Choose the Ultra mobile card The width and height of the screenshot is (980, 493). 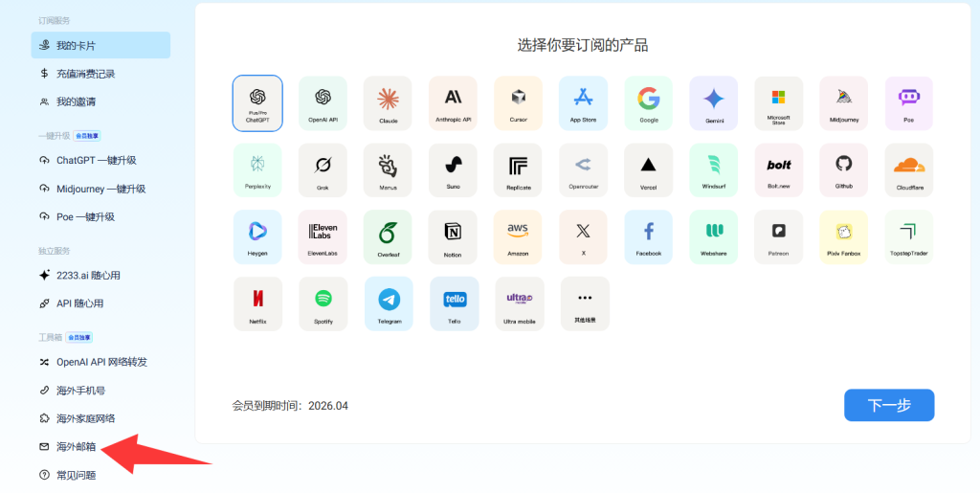(x=520, y=303)
